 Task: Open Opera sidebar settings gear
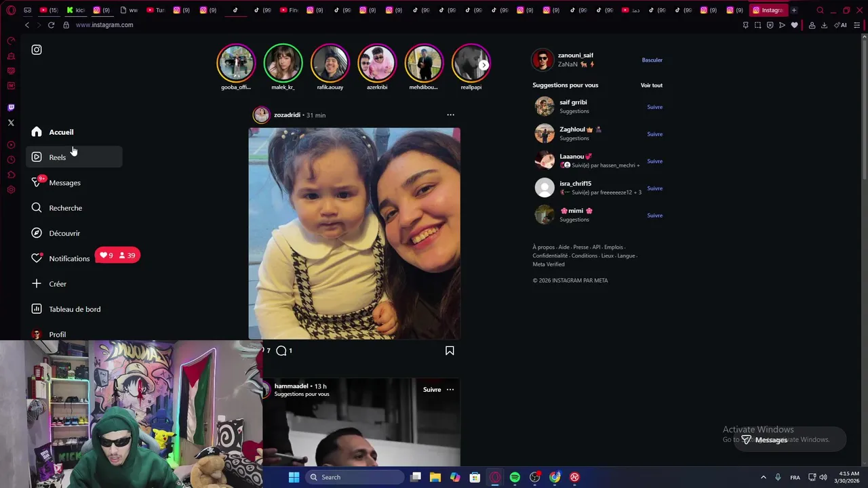click(x=11, y=190)
